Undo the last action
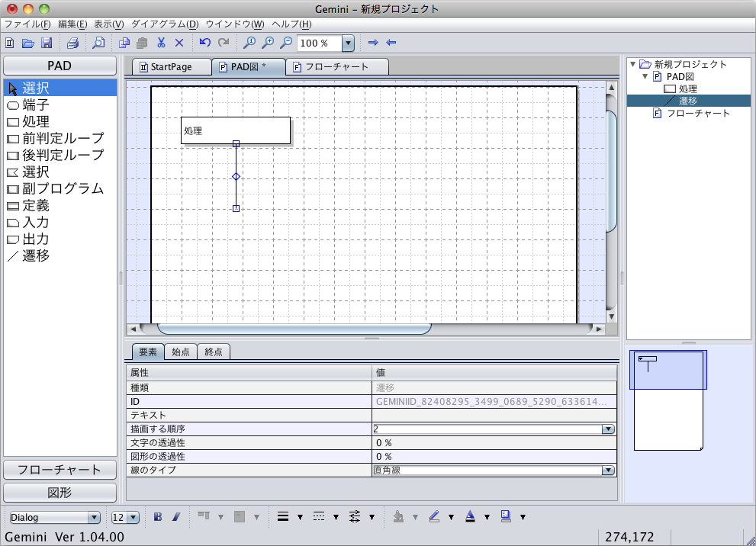Image resolution: width=756 pixels, height=546 pixels. [205, 43]
